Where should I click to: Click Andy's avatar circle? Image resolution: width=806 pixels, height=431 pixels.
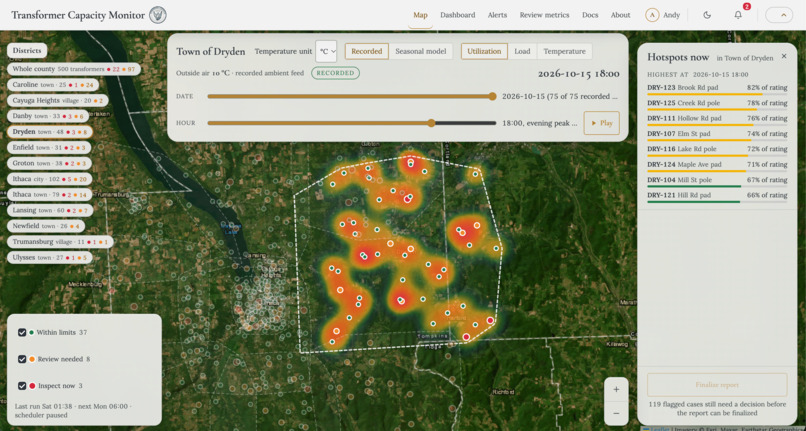[x=652, y=15]
